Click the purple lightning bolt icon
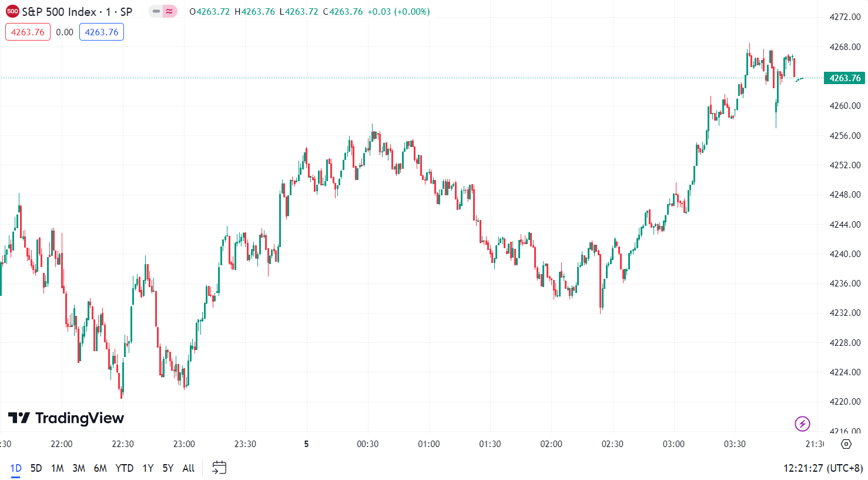Image resolution: width=868 pixels, height=480 pixels. click(x=802, y=423)
